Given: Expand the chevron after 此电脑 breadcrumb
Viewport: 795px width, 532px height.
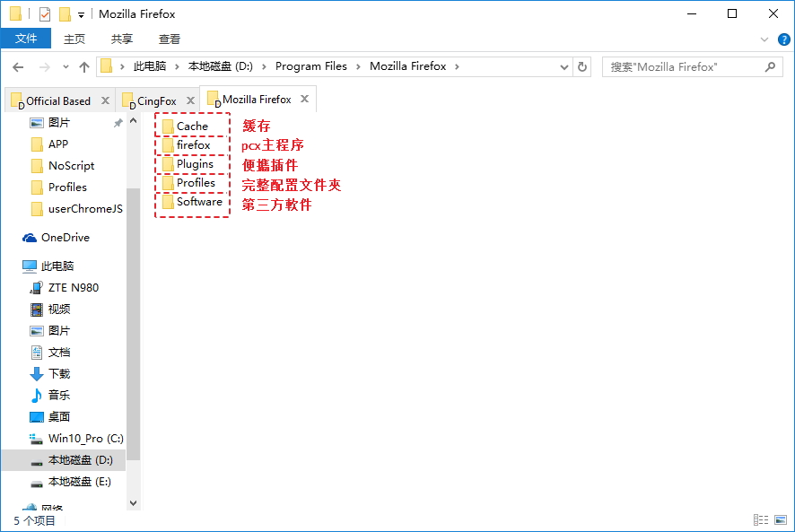Looking at the screenshot, I should pos(177,66).
